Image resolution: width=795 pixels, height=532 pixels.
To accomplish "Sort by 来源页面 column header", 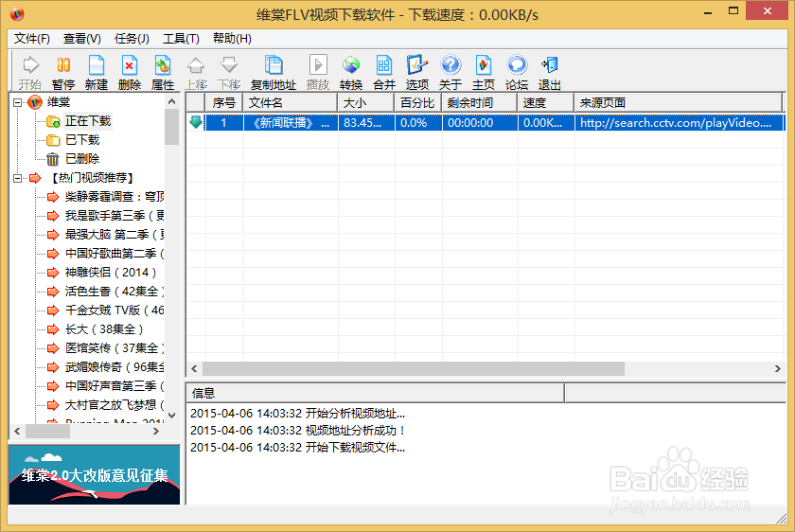I will 679,103.
